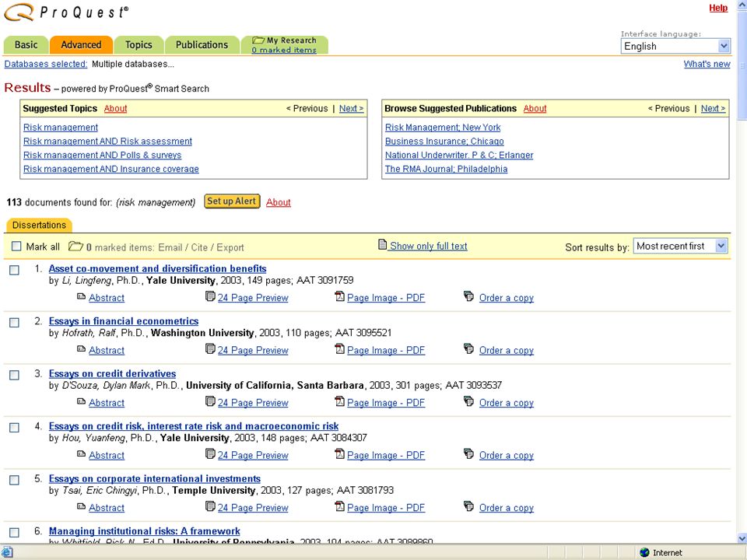Open the My Research tab
Screen dimensions: 747x560
click(285, 45)
